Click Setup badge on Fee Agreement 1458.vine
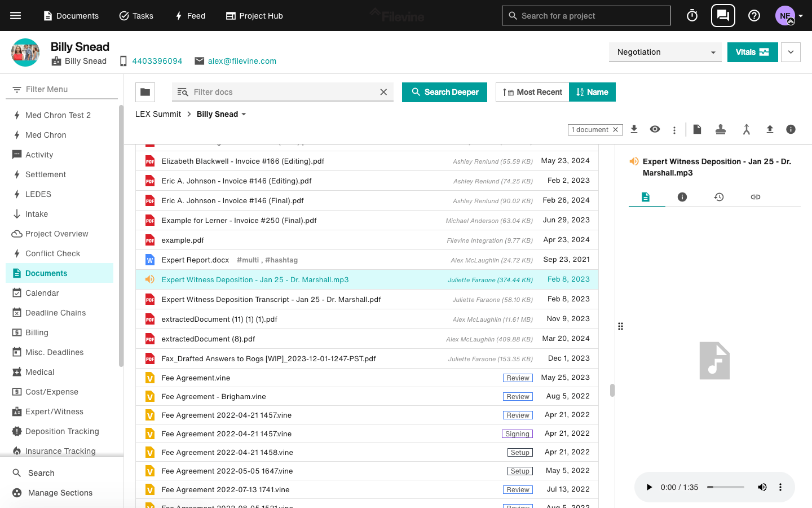The width and height of the screenshot is (812, 508). point(520,453)
